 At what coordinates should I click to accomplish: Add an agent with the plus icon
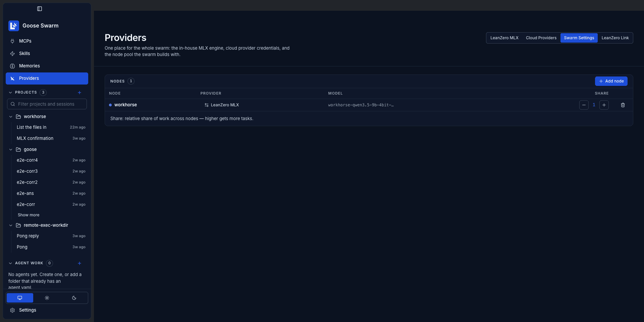(79, 263)
